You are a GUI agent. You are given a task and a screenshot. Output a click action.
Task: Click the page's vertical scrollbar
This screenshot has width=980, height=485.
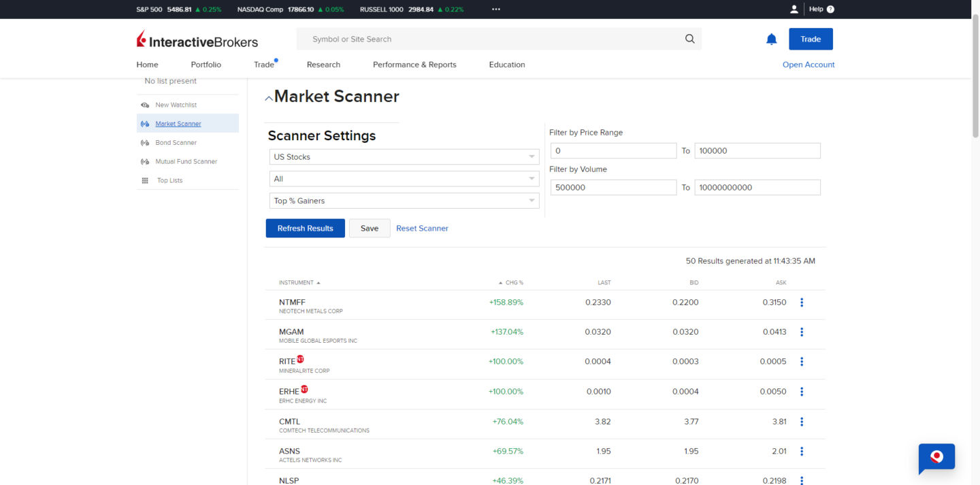click(975, 82)
